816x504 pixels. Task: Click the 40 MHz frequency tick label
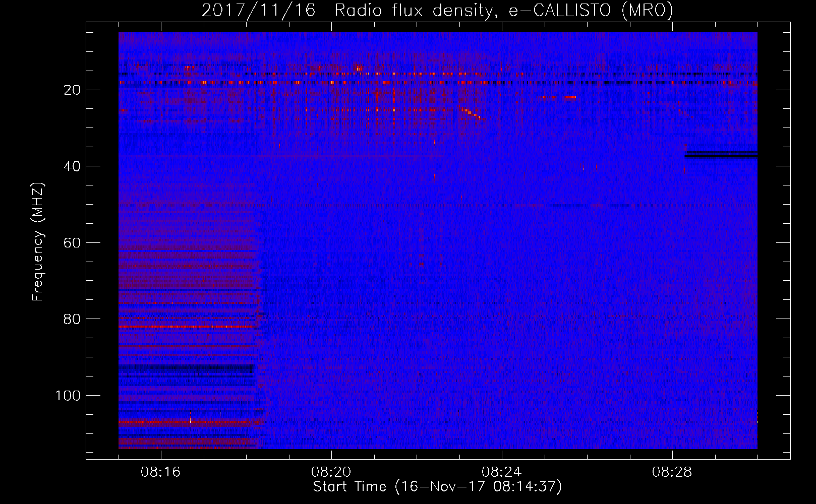coord(72,166)
